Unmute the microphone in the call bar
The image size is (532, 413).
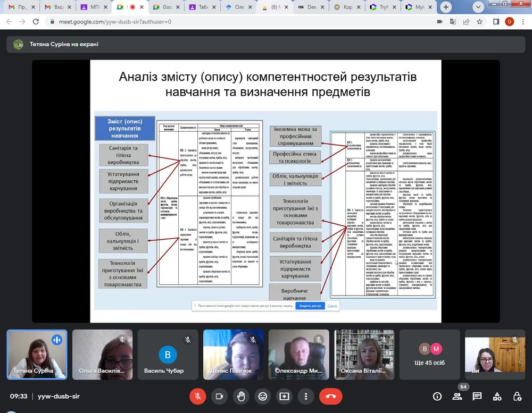[197, 397]
